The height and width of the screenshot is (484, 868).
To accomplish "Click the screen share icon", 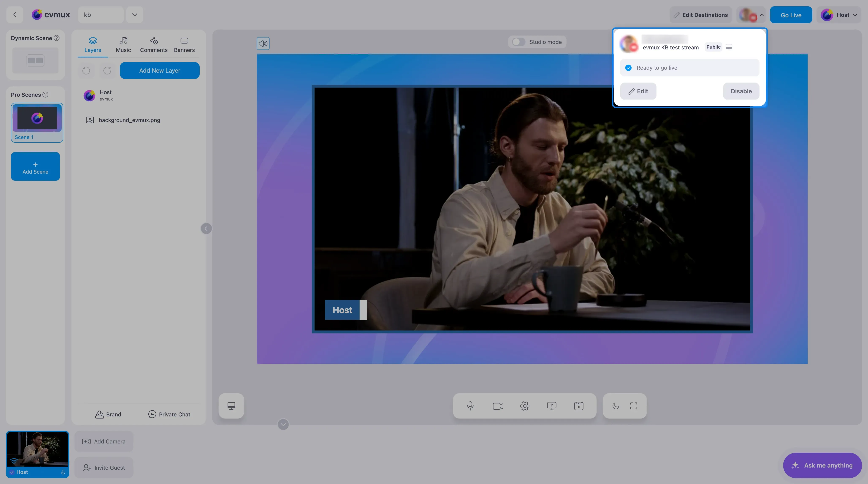I will coord(552,406).
